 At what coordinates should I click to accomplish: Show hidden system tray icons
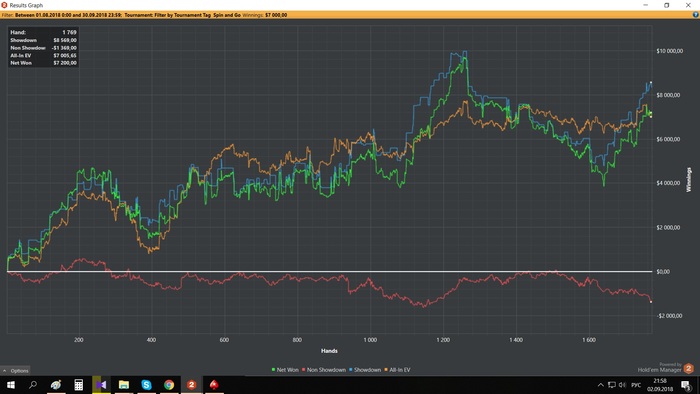[x=600, y=385]
